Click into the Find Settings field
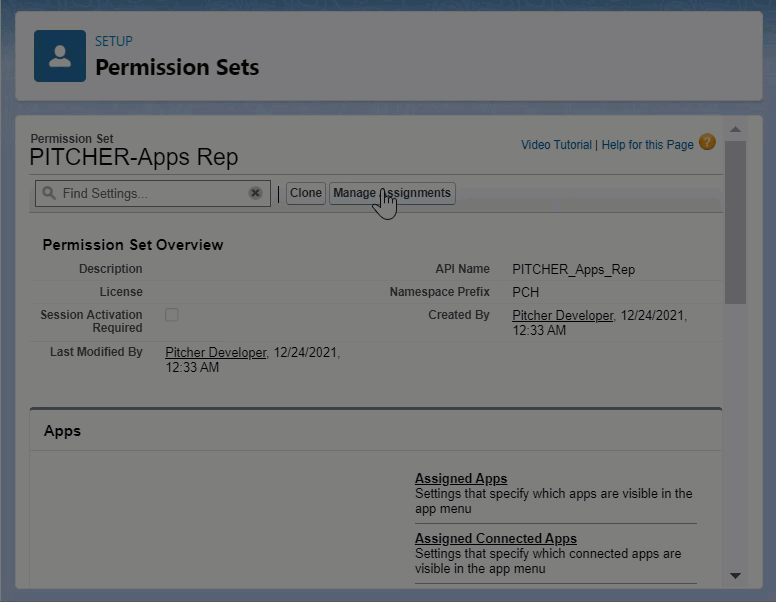This screenshot has height=602, width=776. (x=150, y=193)
